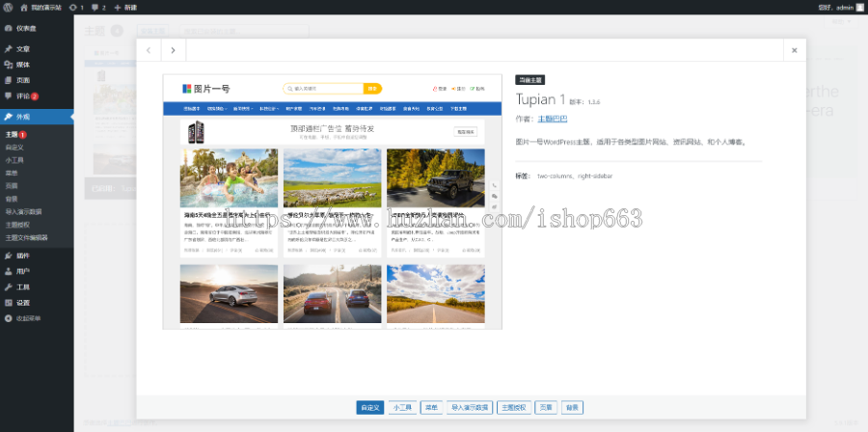Click the 新建 plus item in admin bar
The width and height of the screenshot is (868, 432).
click(x=125, y=7)
